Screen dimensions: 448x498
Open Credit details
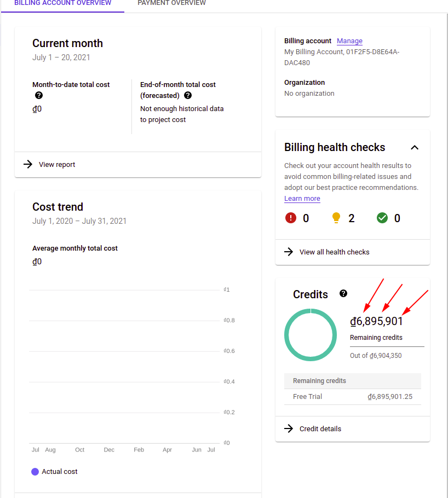[320, 428]
